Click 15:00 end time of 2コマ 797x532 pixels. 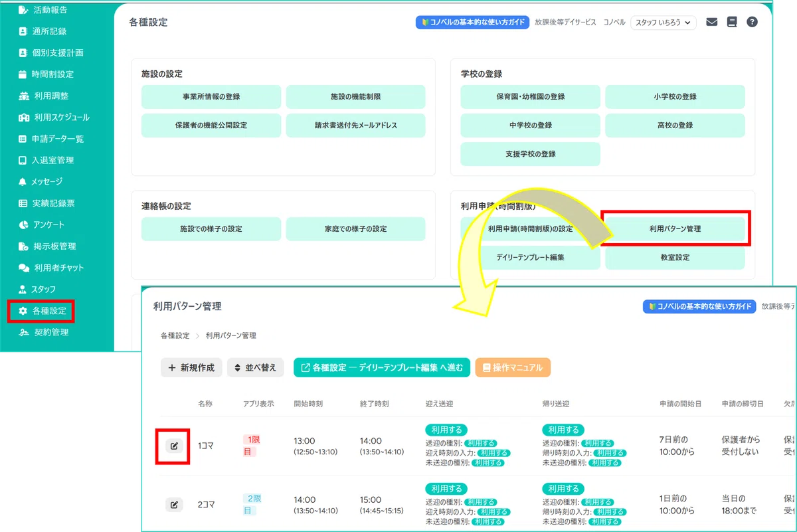click(371, 499)
